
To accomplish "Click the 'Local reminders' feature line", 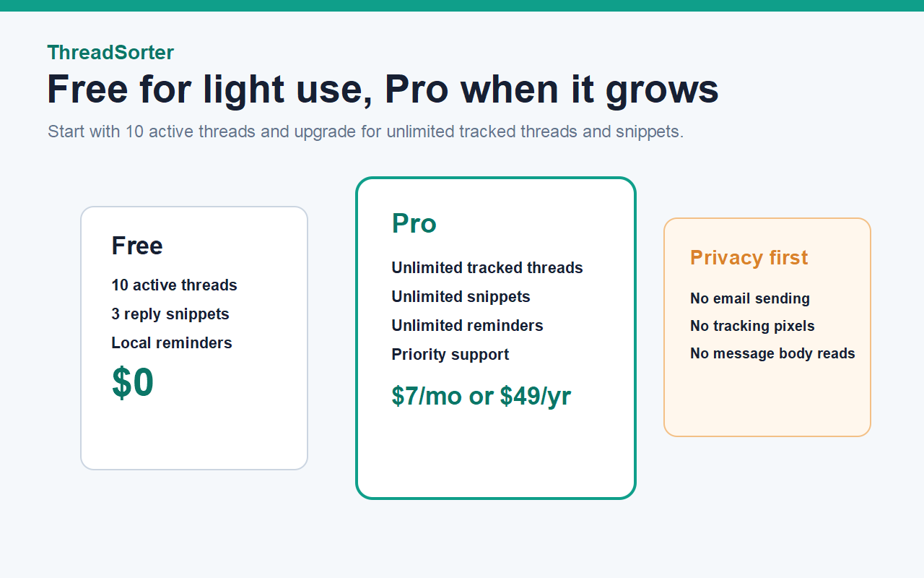I will 172,343.
